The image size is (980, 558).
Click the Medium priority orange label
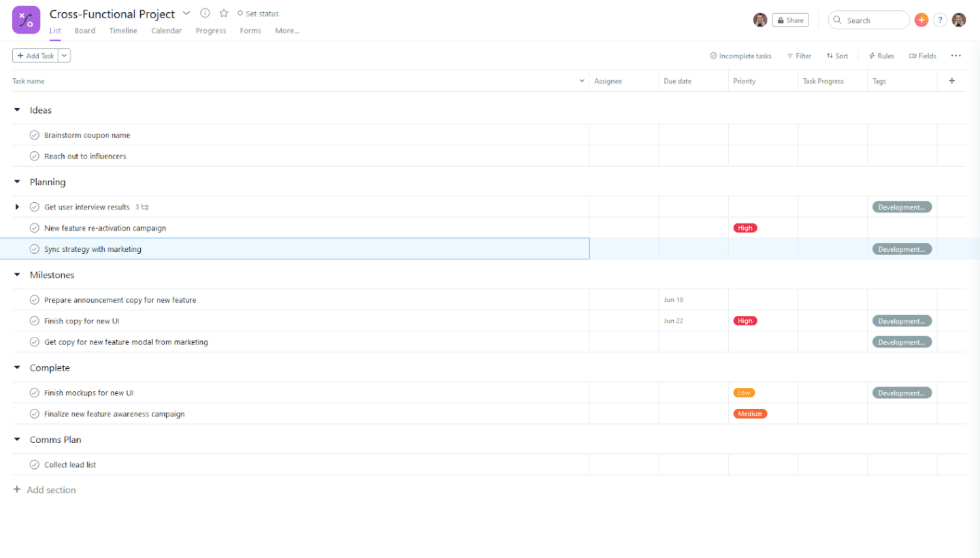tap(750, 414)
